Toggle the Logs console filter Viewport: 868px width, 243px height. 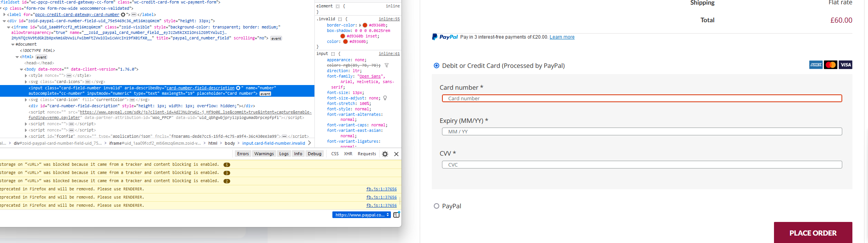[x=284, y=154]
